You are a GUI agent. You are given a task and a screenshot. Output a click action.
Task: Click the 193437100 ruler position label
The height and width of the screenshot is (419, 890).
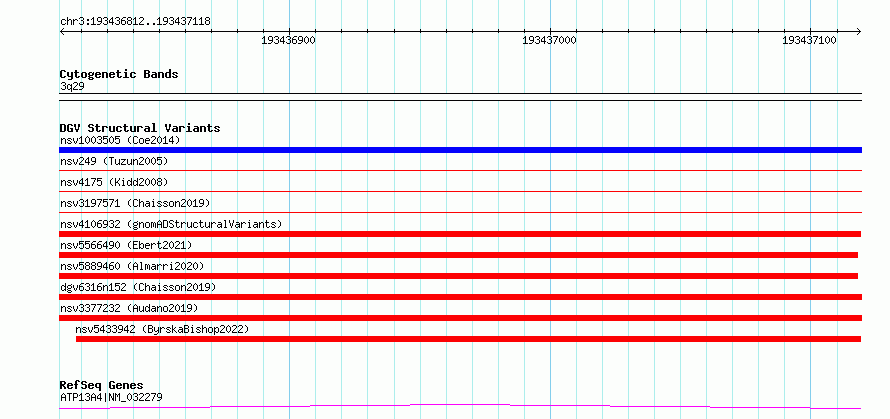(809, 41)
